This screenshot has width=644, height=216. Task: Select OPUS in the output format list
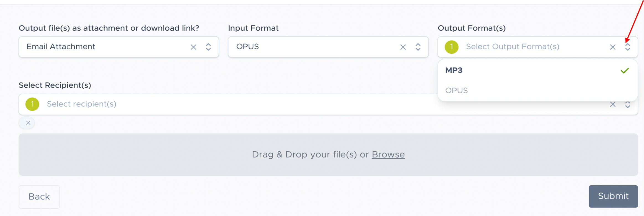pyautogui.click(x=456, y=91)
